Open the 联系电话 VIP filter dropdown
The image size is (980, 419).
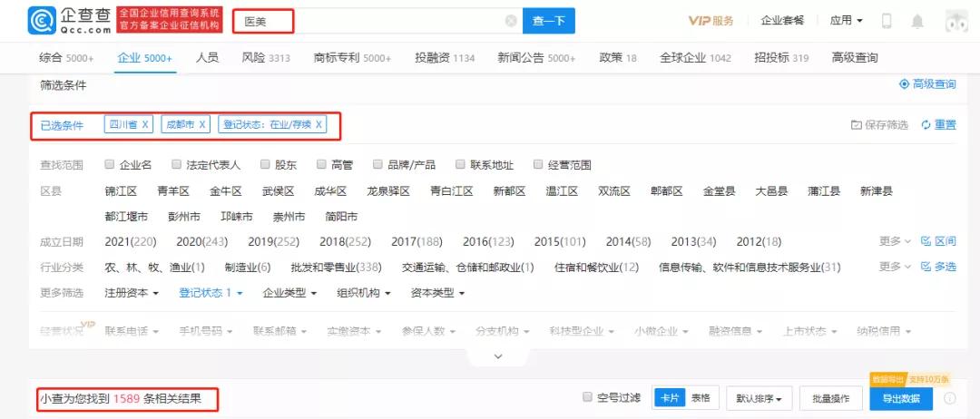pyautogui.click(x=132, y=331)
